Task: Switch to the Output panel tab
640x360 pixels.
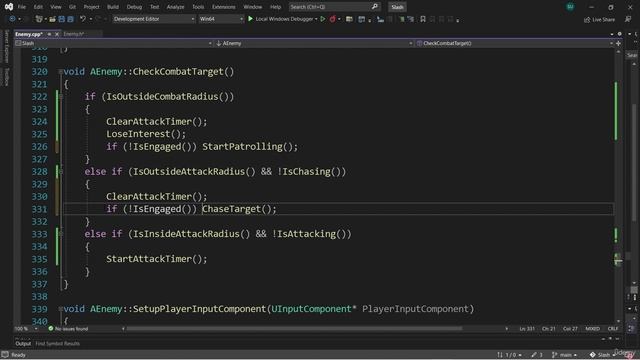Action: 23,344
